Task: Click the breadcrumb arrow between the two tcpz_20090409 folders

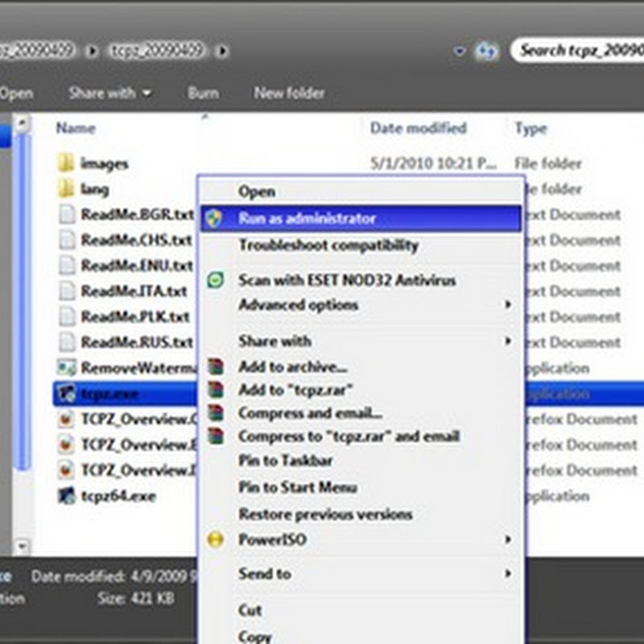Action: pos(92,51)
